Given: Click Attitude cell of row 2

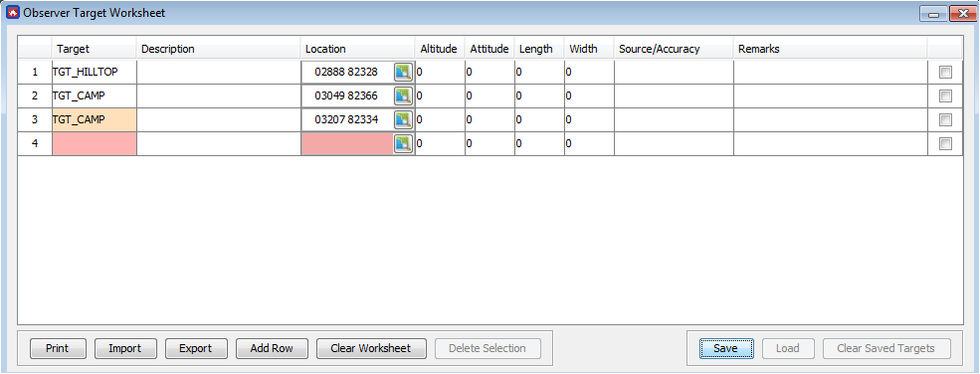Looking at the screenshot, I should [490, 96].
